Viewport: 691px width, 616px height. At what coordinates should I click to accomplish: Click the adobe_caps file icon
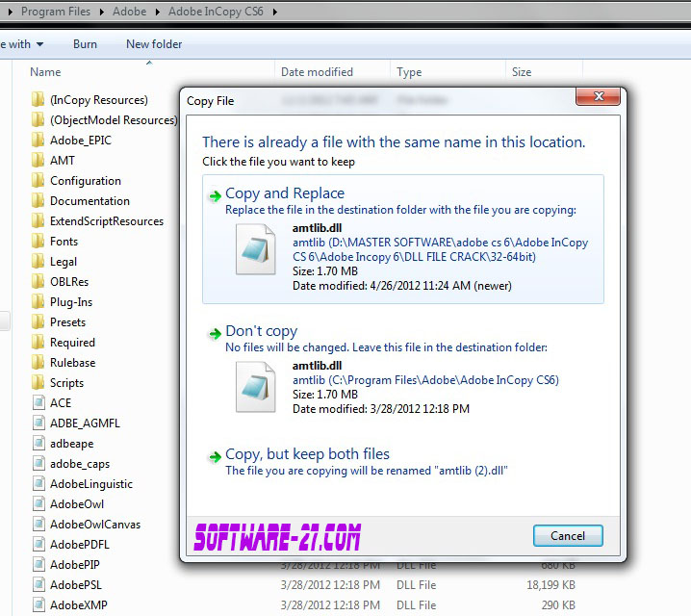[38, 464]
